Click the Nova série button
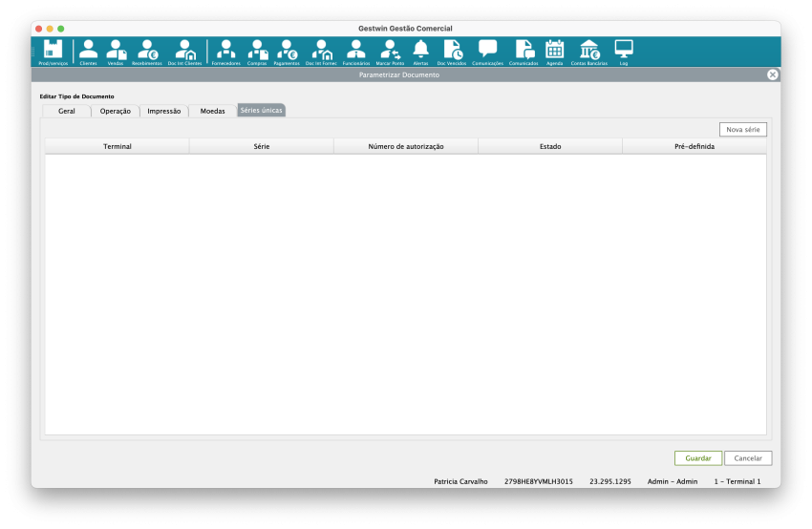812x529 pixels. pos(742,129)
